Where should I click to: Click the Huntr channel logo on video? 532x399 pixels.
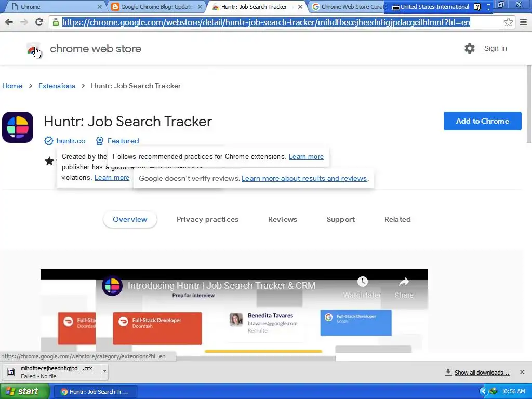click(x=112, y=286)
